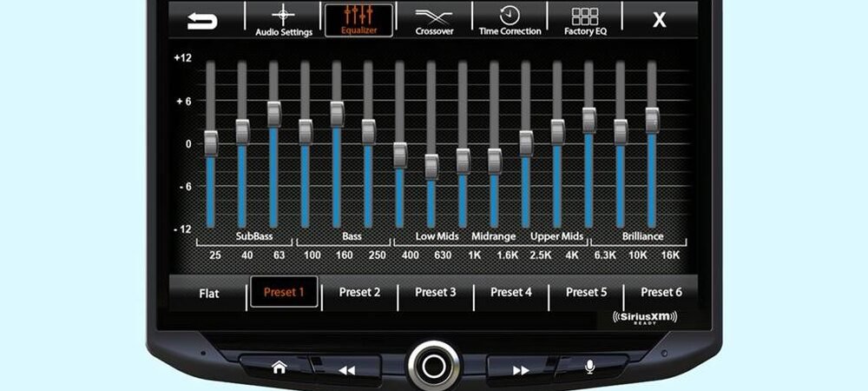Click the 160 Hz slider handle
This screenshot has height=391, width=868.
pos(337,114)
